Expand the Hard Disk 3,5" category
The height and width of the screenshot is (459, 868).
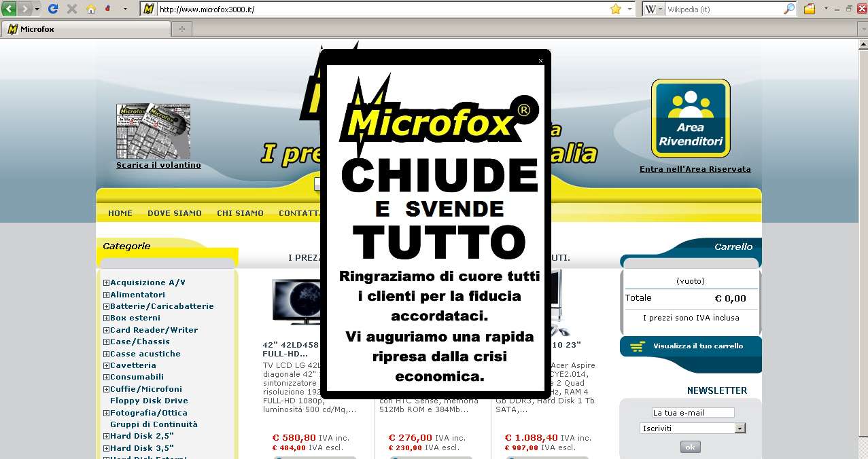pyautogui.click(x=107, y=448)
